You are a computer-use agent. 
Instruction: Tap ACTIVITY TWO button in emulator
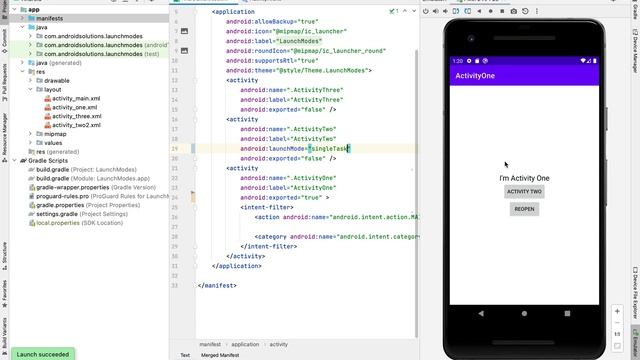(524, 191)
